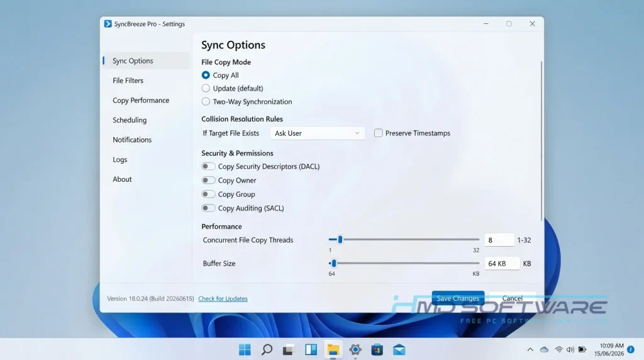Click the File Copy Mode heading

pos(226,62)
